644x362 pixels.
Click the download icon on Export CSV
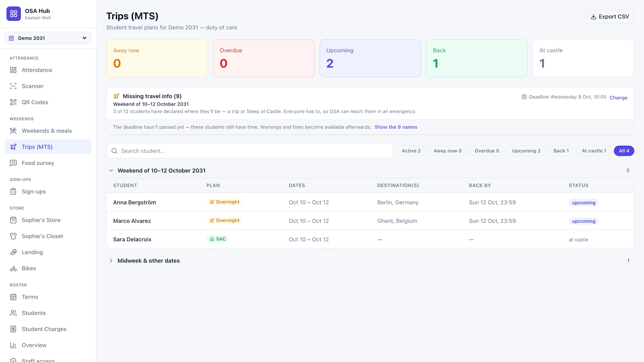tap(594, 17)
